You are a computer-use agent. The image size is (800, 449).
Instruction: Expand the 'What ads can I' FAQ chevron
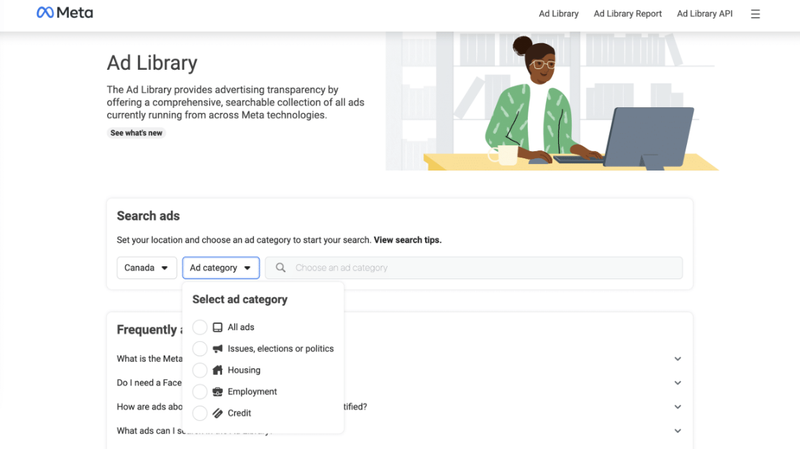click(x=678, y=431)
